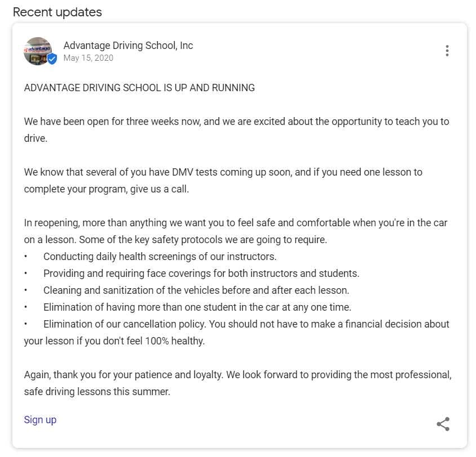Click inside the white update card

pos(237,355)
